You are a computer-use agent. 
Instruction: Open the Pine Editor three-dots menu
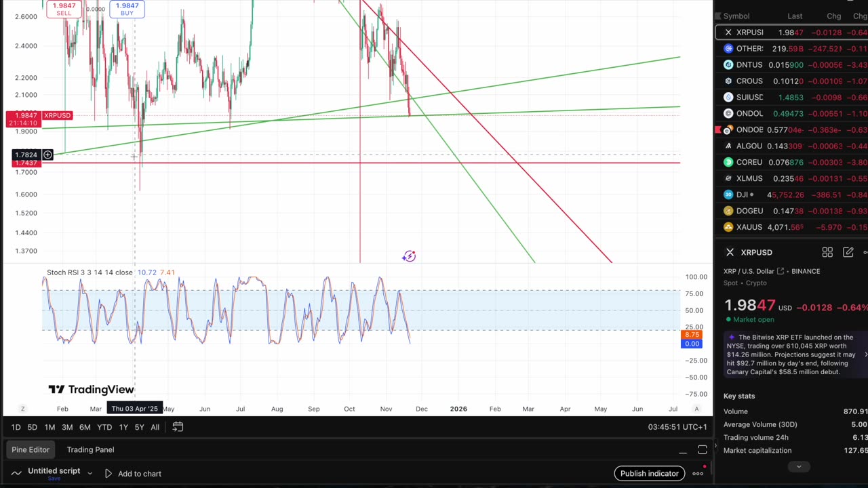(x=698, y=474)
